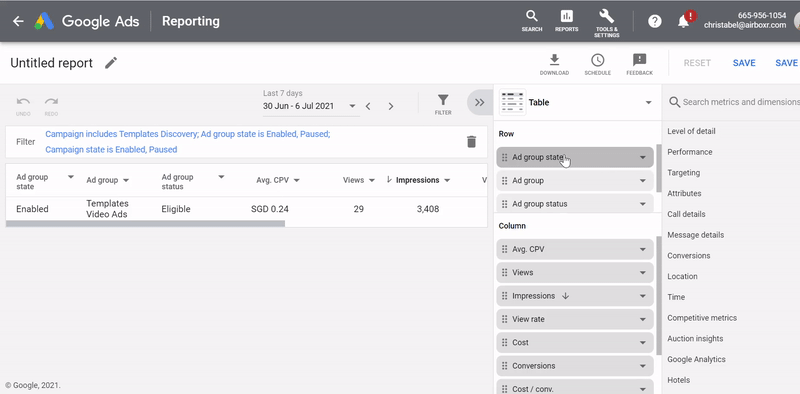This screenshot has width=800, height=394.
Task: Open the Reports icon in header
Action: coord(566,21)
